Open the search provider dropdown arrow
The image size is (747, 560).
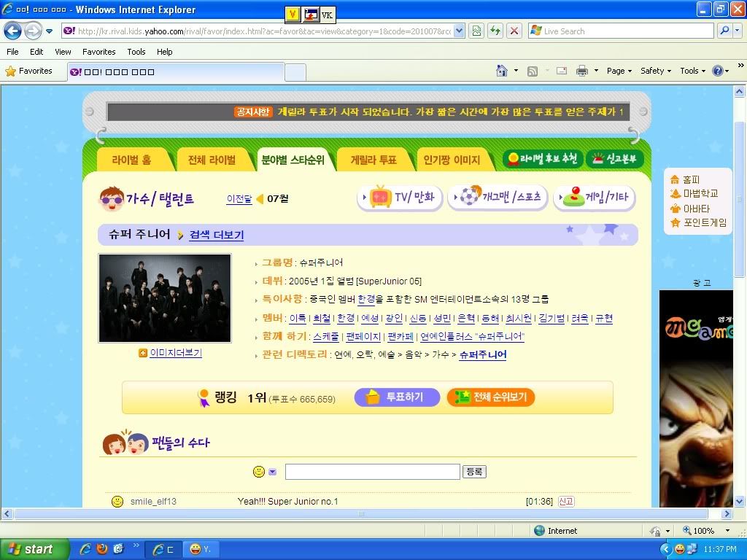[x=738, y=31]
